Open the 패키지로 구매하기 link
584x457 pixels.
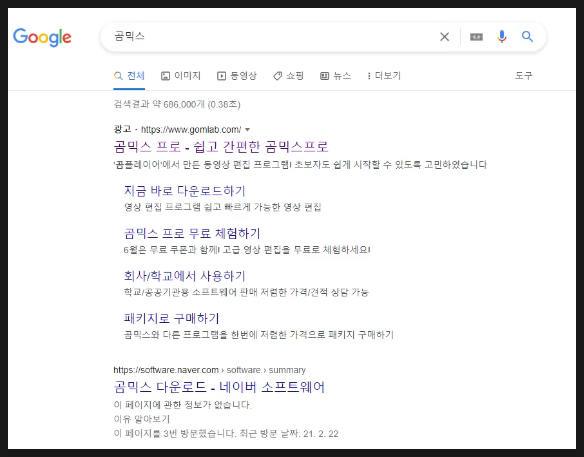tap(172, 318)
